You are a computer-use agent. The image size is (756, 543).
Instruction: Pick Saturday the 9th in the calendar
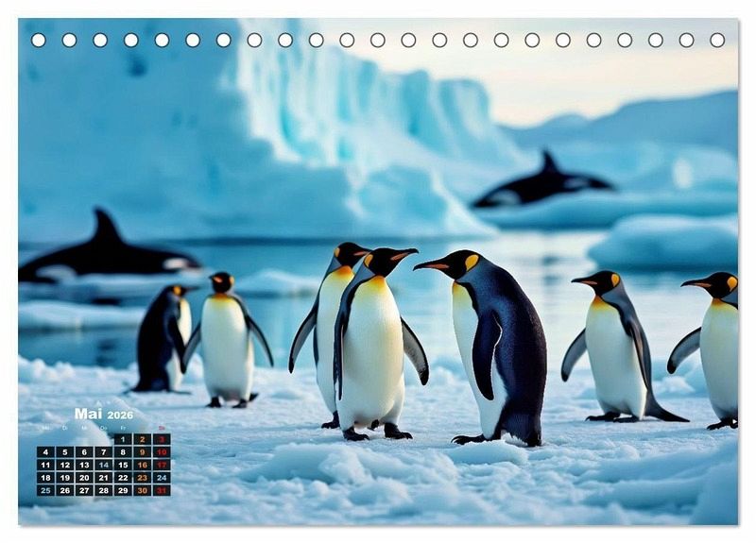point(142,452)
